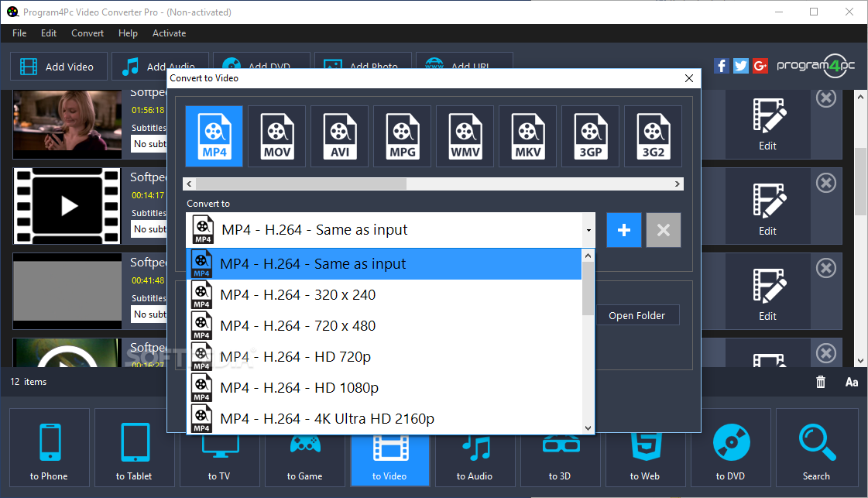Click the format list horizontal scrollbar thumb
Viewport: 868px width, 498px height.
pyautogui.click(x=301, y=184)
